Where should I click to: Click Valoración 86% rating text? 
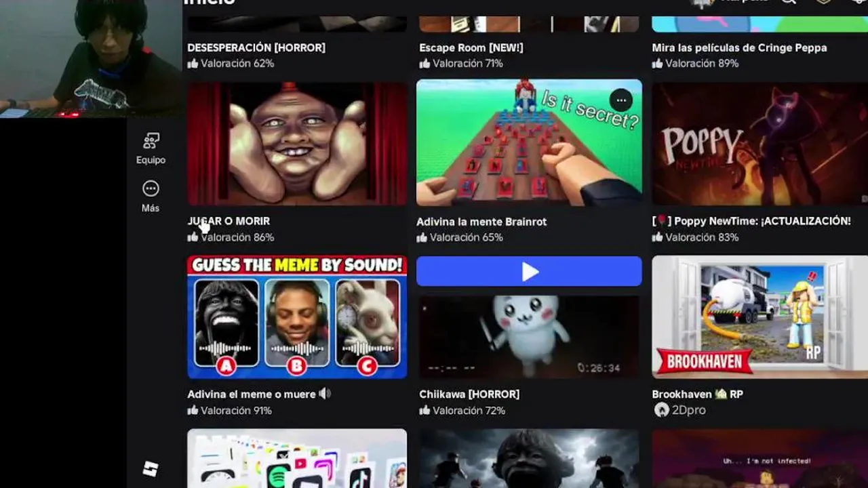pyautogui.click(x=237, y=237)
